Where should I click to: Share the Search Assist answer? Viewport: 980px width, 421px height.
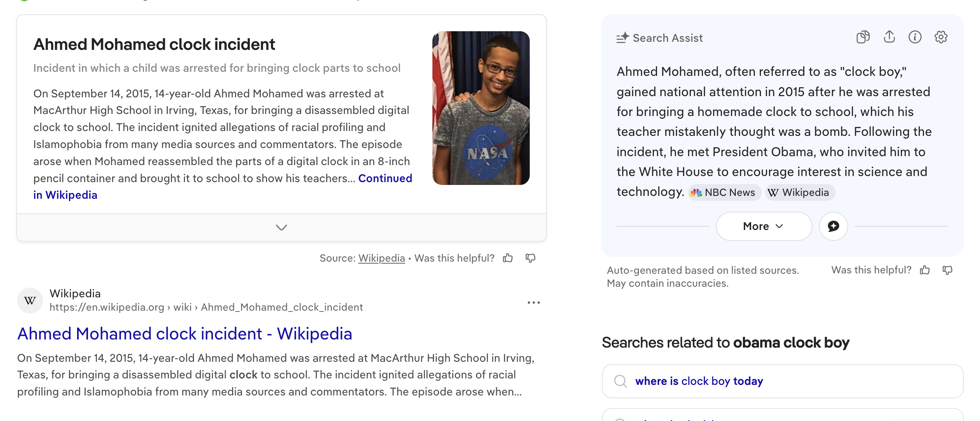(889, 37)
